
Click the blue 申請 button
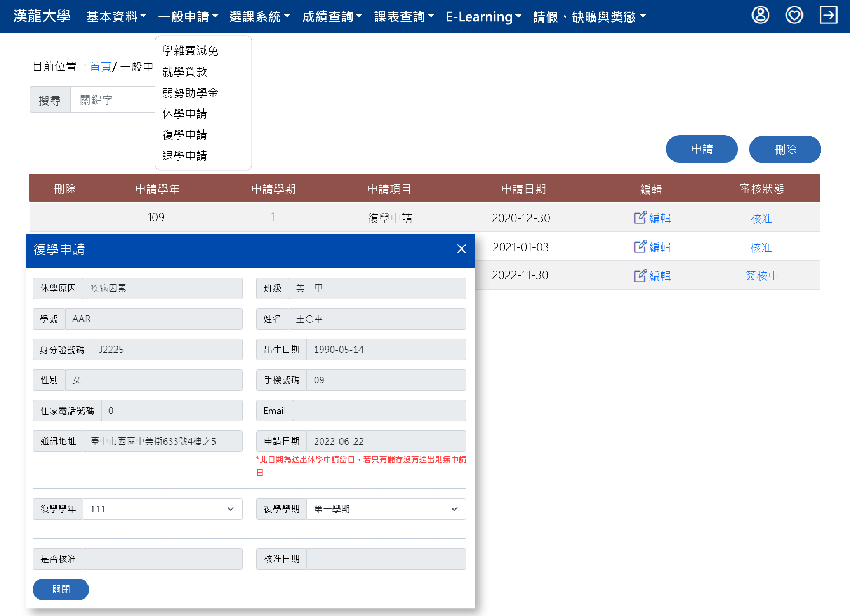coord(702,149)
